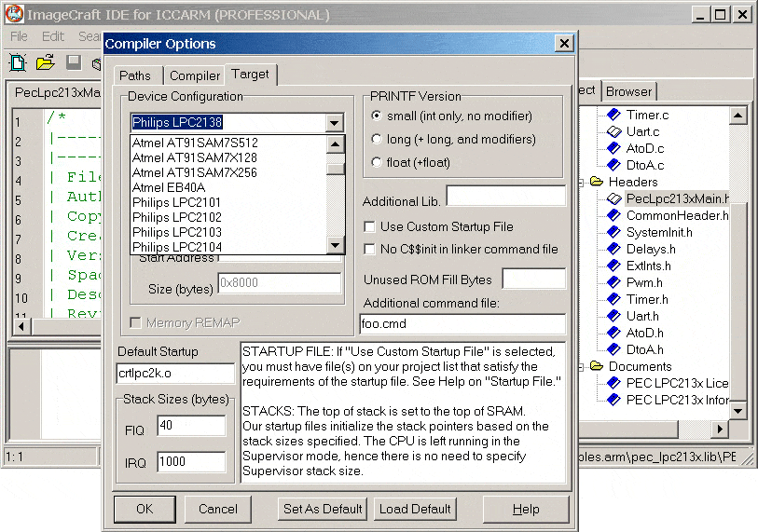This screenshot has width=758, height=532.
Task: Click the CommonHeader.h file icon
Action: pyautogui.click(x=613, y=215)
